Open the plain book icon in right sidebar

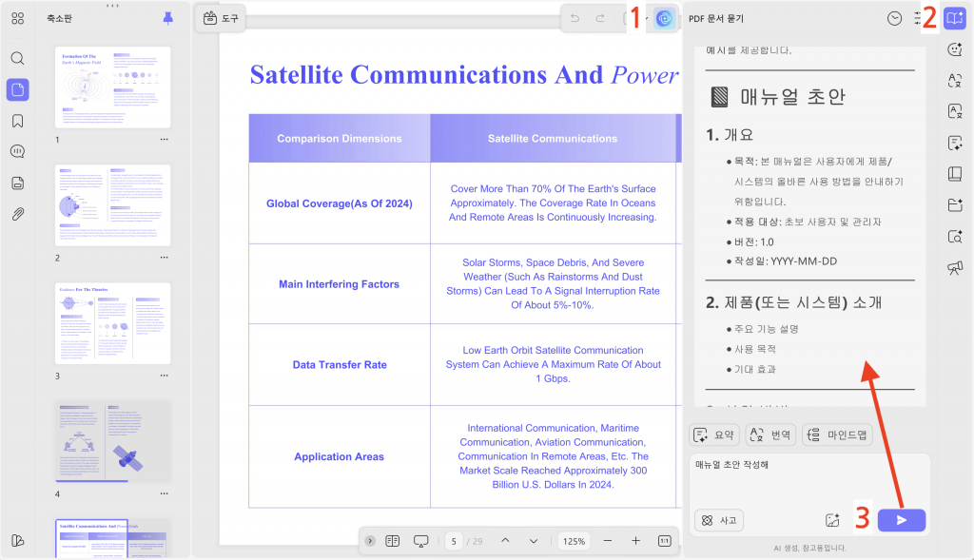point(955,174)
